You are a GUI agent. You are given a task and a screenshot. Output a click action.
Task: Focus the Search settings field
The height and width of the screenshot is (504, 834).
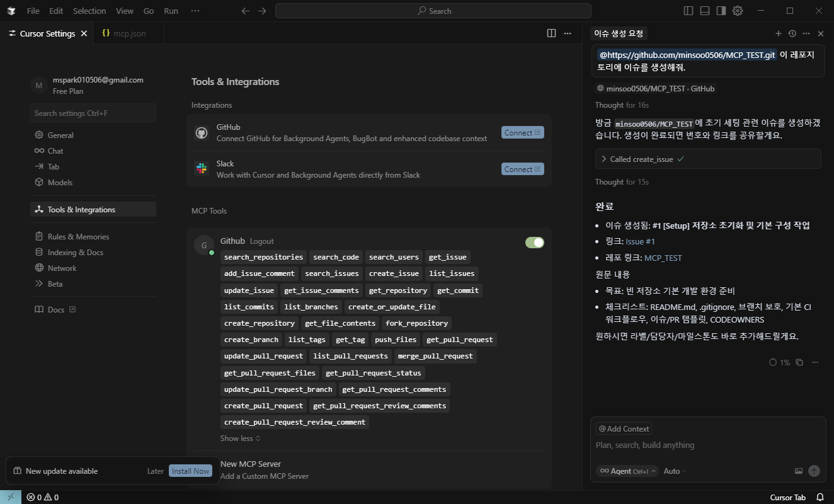click(93, 113)
